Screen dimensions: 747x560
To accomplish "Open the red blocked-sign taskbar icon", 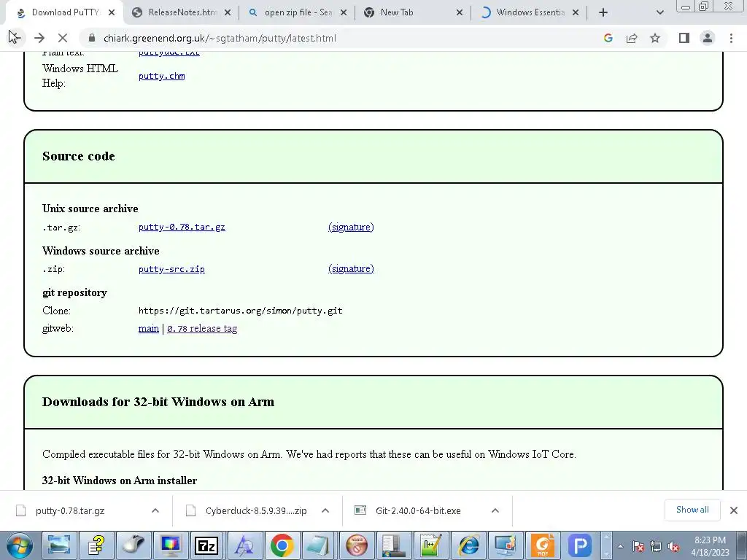I will tap(356, 545).
